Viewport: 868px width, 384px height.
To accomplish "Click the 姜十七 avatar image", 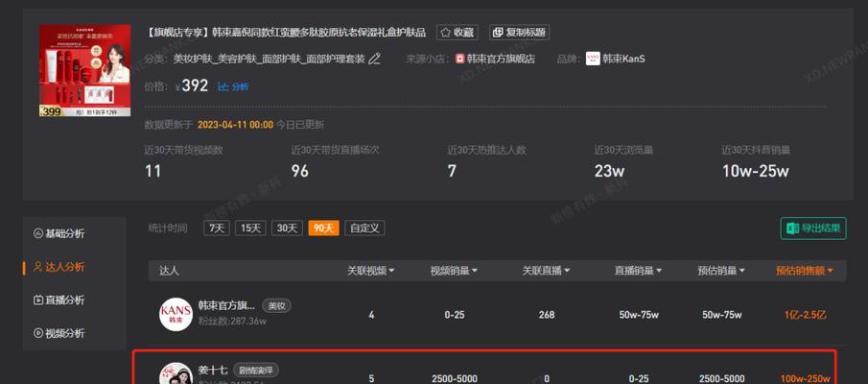I will 176,374.
